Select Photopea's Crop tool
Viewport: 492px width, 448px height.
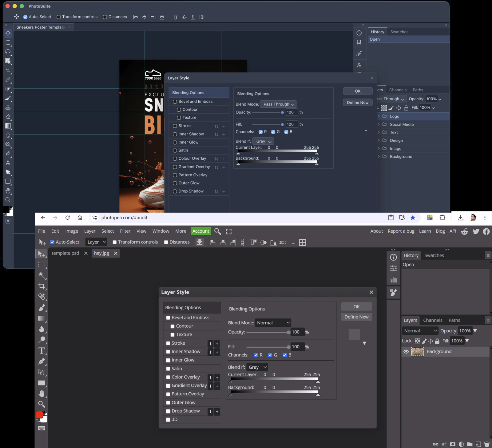[x=42, y=286]
